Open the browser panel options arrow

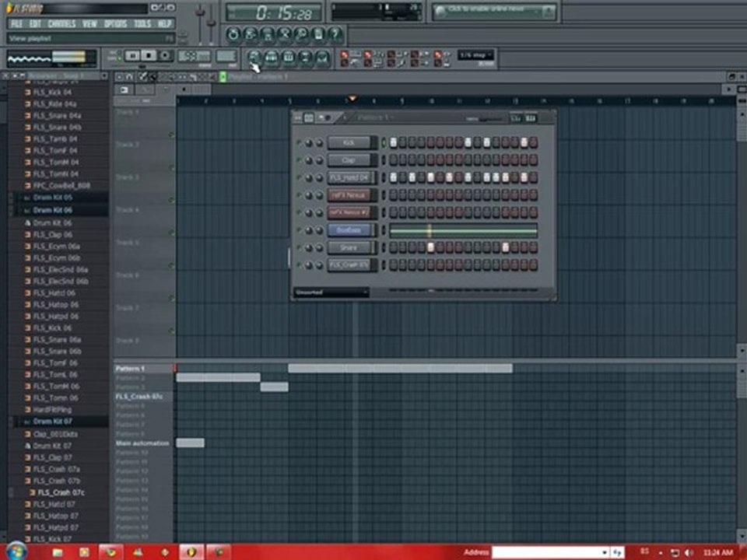(x=103, y=76)
